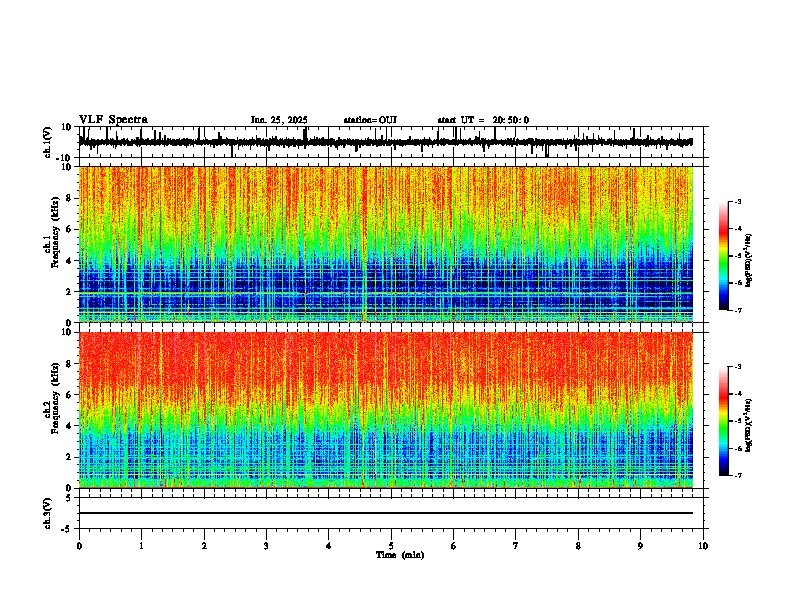Click time axis tick label "5"
This screenshot has width=792, height=612.
(x=391, y=546)
